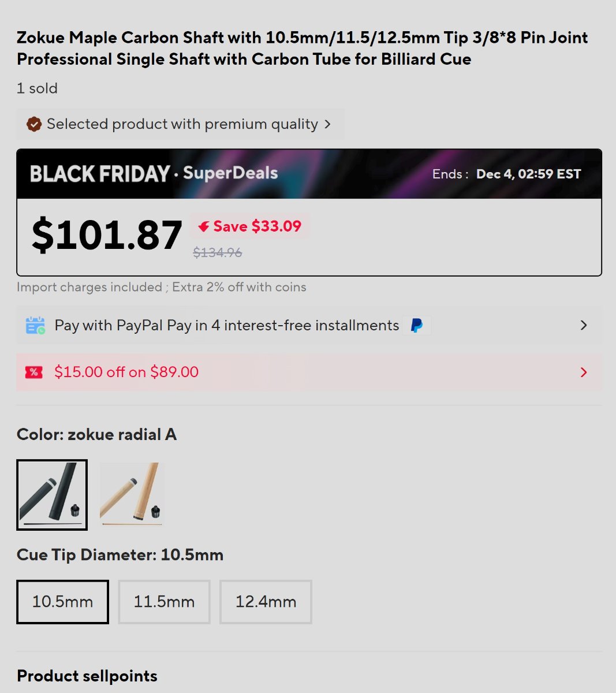Select the 12.4mm cue tip diameter
The height and width of the screenshot is (693, 616).
coord(266,602)
